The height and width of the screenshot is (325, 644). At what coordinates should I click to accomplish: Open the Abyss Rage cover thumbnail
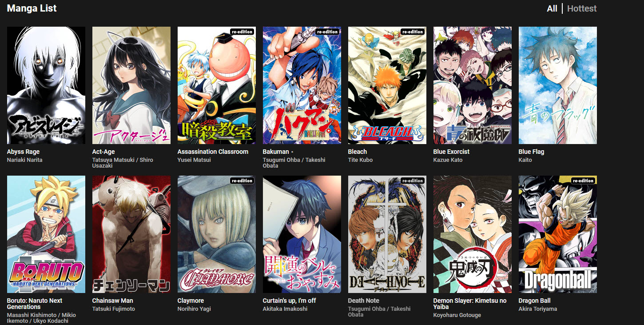point(46,85)
